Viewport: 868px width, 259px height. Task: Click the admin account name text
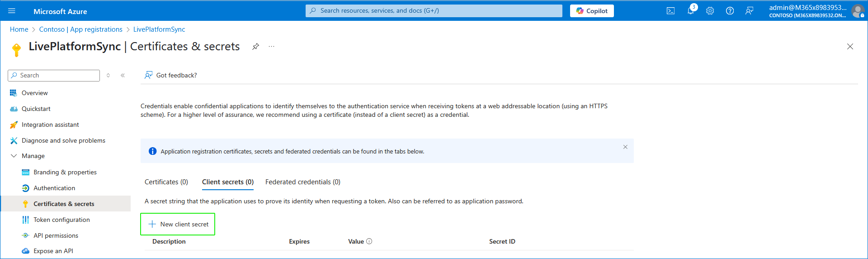(808, 8)
